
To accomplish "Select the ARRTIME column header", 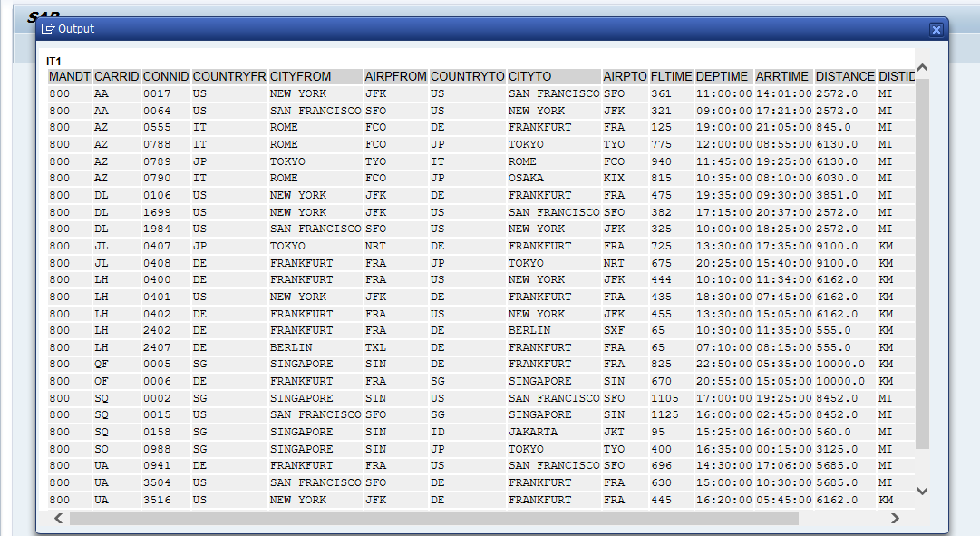I will pos(784,76).
